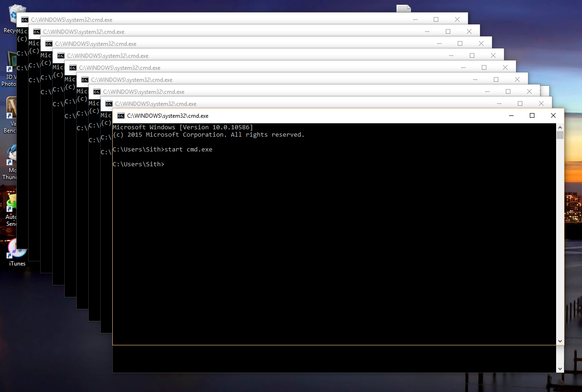Select the start cmd.exe command text
Image resolution: width=582 pixels, height=392 pixels.
190,149
